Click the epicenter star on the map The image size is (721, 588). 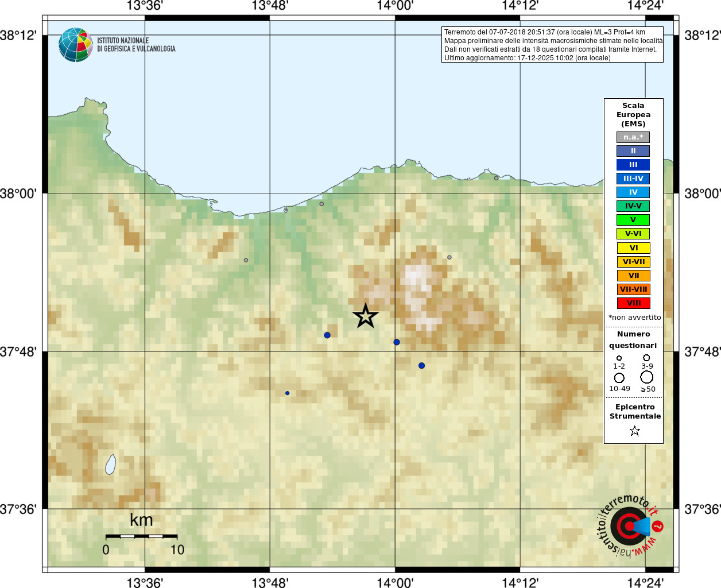coord(366,316)
